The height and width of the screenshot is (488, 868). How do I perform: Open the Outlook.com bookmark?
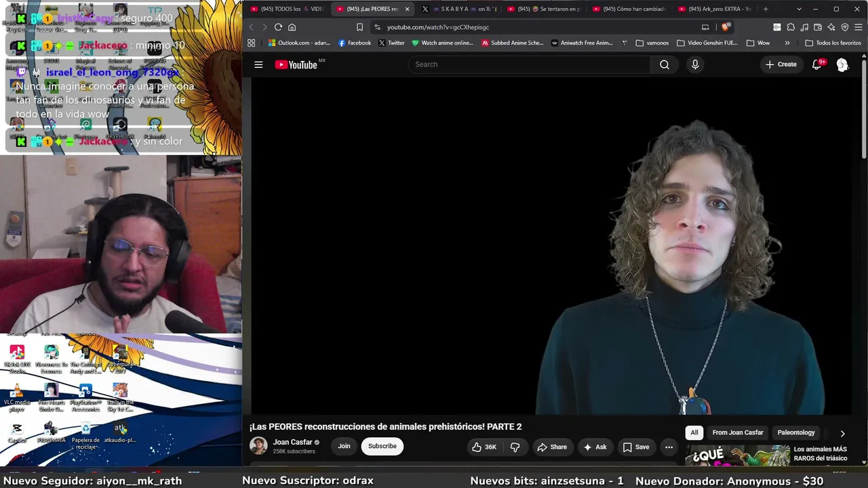tap(299, 43)
